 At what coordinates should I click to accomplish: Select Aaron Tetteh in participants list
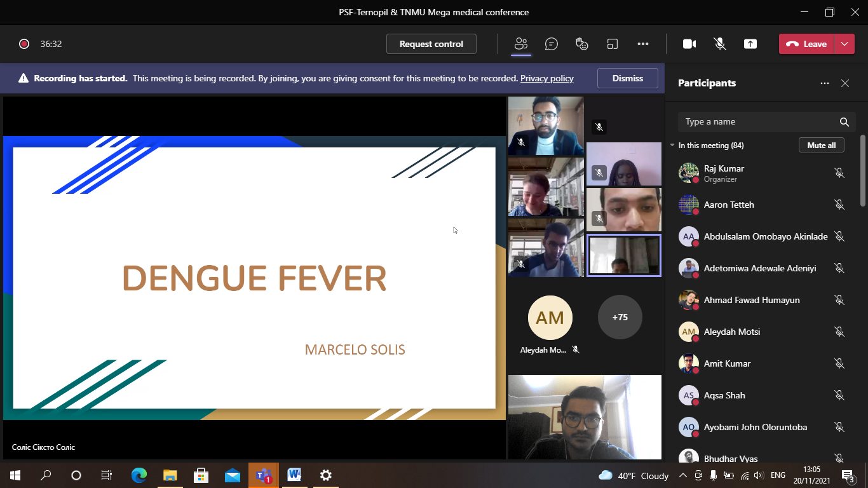click(729, 205)
